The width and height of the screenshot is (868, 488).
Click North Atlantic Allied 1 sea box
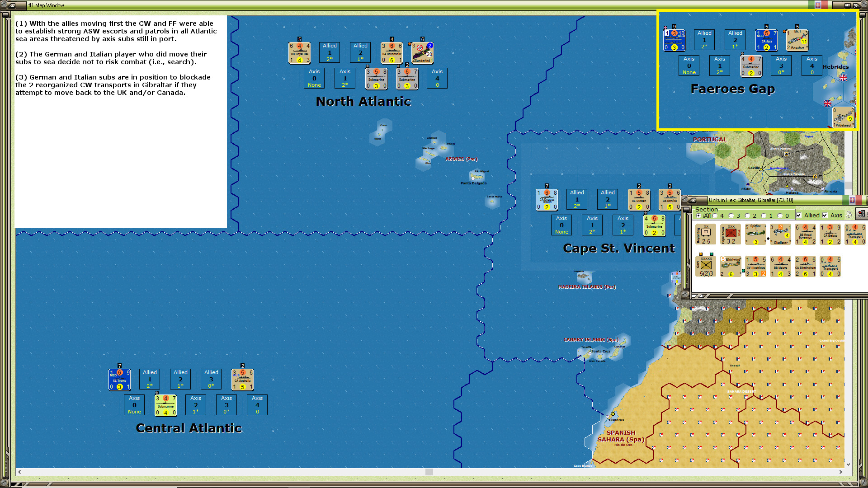330,52
